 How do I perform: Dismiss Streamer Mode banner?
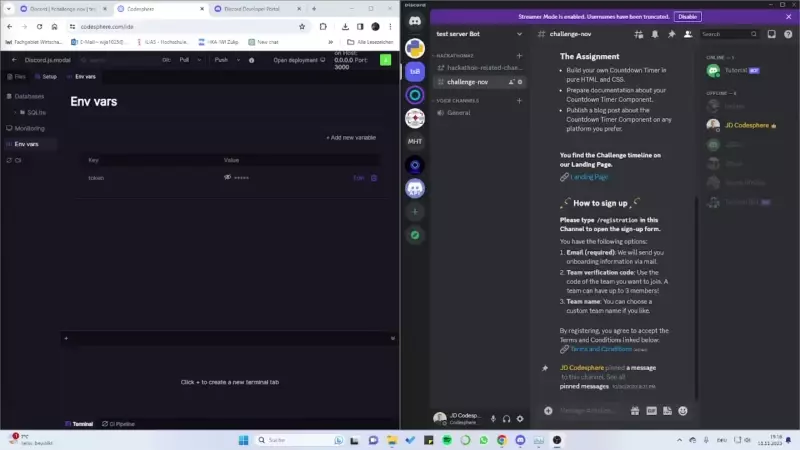pos(788,17)
